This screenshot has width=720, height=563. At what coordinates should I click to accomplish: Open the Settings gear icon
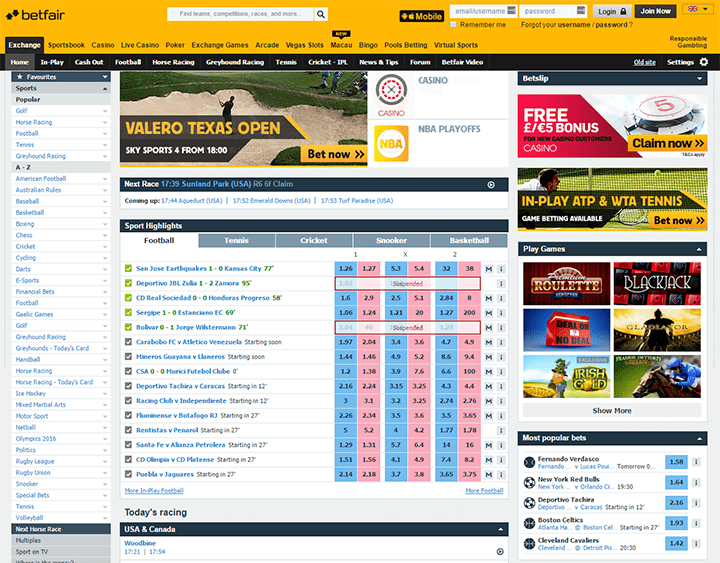point(703,62)
